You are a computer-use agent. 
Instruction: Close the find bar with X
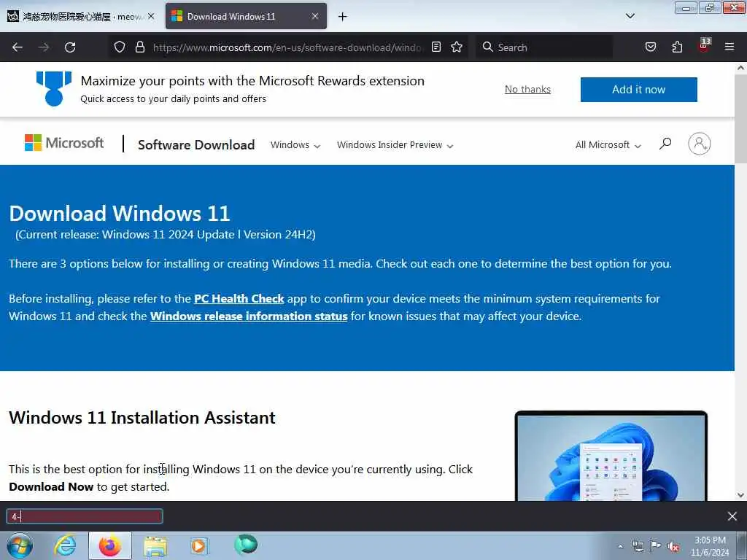pyautogui.click(x=732, y=516)
